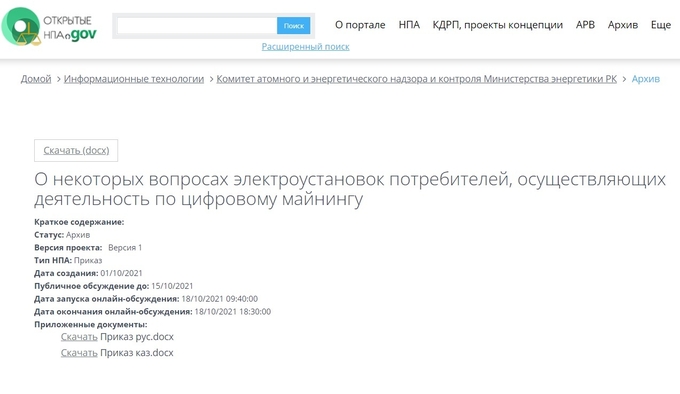Click the Тип НПА: Приказ line
Image resolution: width=680 pixels, height=394 pixels.
click(68, 260)
